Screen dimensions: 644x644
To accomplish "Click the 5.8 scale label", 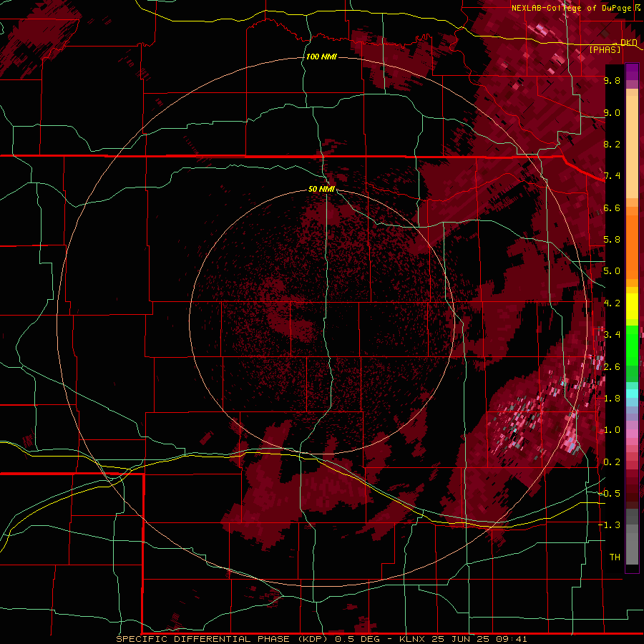I will coord(612,240).
